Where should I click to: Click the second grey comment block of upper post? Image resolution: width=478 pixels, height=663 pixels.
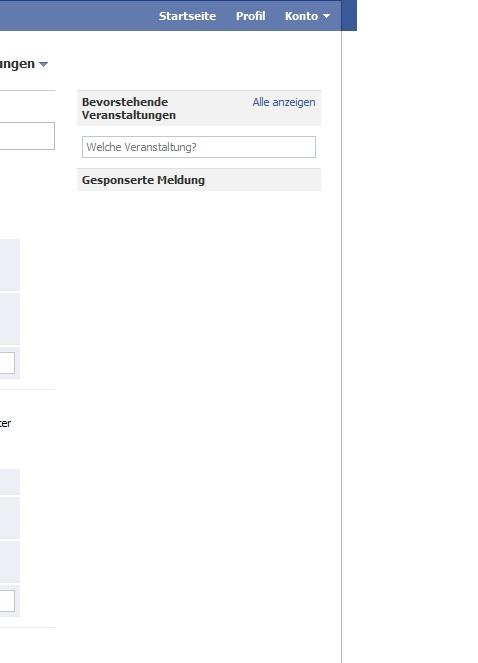(x=10, y=319)
